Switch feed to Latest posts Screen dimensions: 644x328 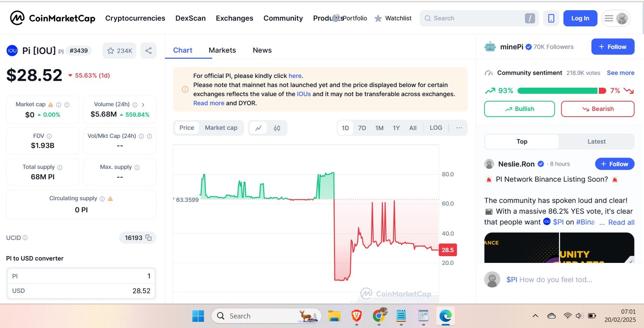(x=597, y=141)
